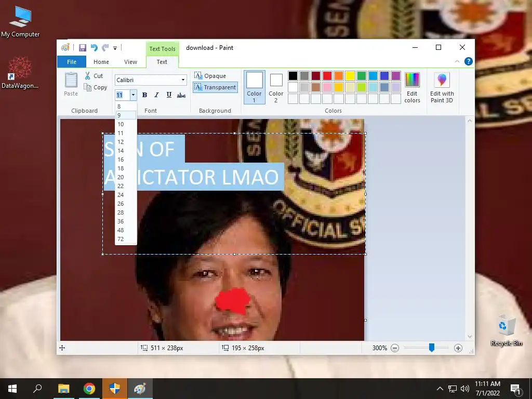The height and width of the screenshot is (399, 532).
Task: Select font size 12 from list
Action: click(x=126, y=142)
